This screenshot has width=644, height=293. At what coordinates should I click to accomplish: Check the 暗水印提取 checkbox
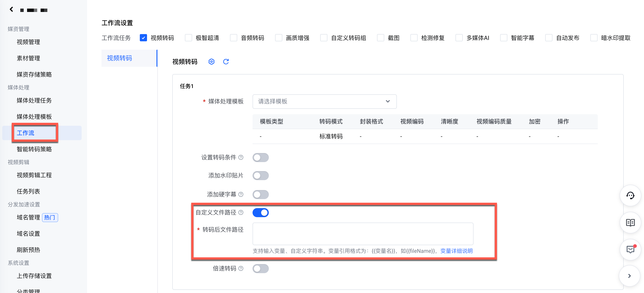click(x=594, y=38)
